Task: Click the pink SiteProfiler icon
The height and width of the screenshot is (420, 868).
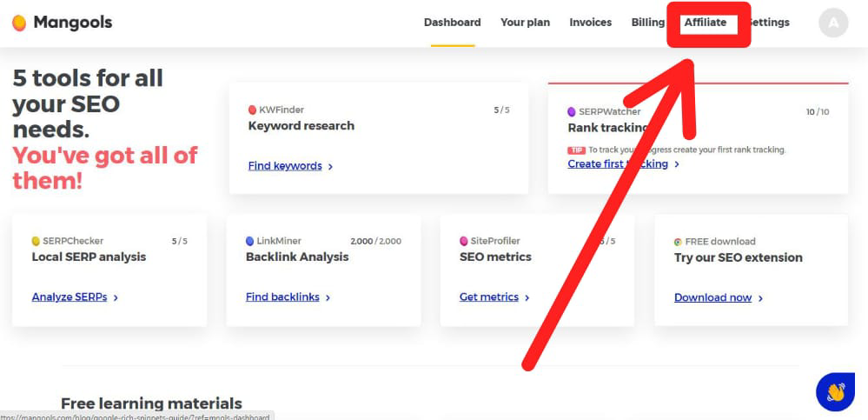Action: 464,241
